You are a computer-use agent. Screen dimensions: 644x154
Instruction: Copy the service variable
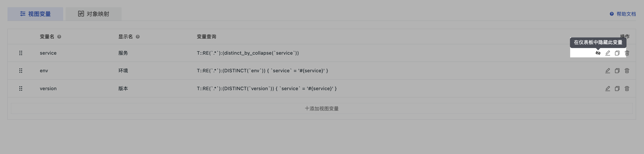coord(617,53)
